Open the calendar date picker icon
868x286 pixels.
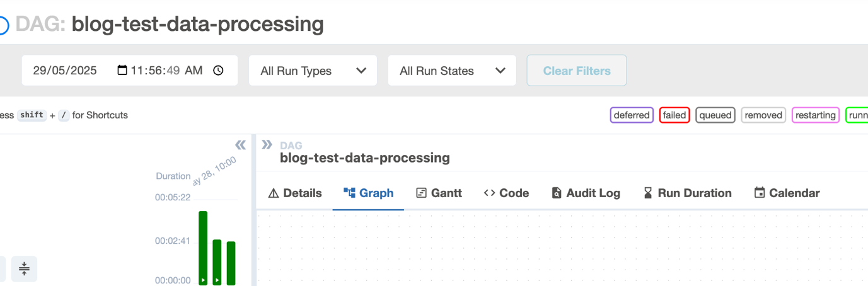122,71
